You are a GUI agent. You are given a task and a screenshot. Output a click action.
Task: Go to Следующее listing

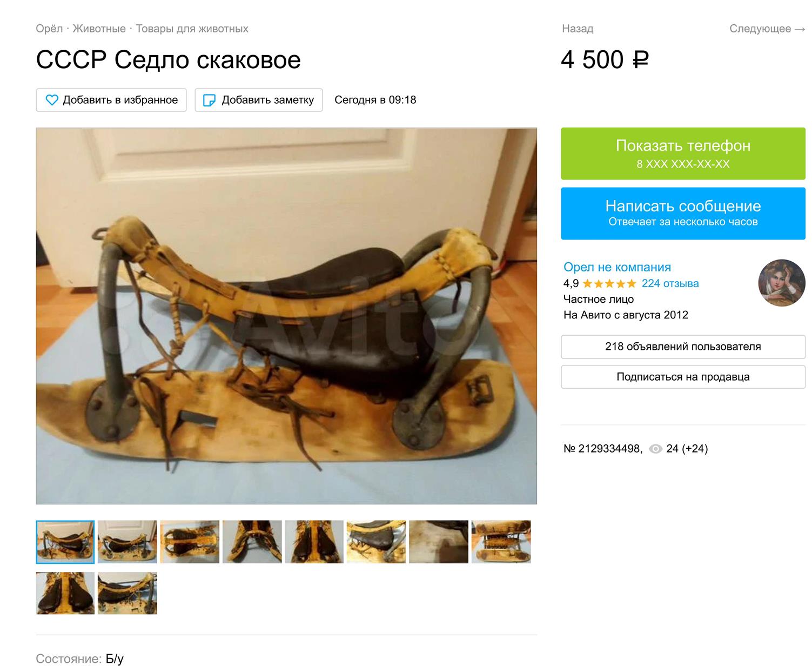[767, 29]
